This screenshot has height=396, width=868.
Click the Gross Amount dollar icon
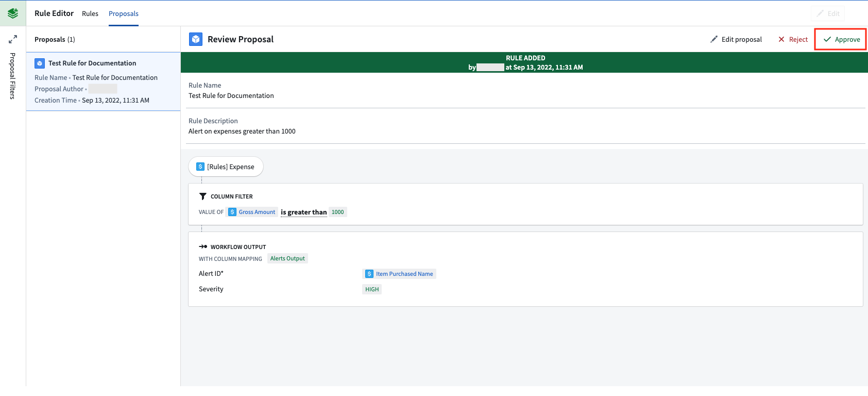pyautogui.click(x=232, y=212)
